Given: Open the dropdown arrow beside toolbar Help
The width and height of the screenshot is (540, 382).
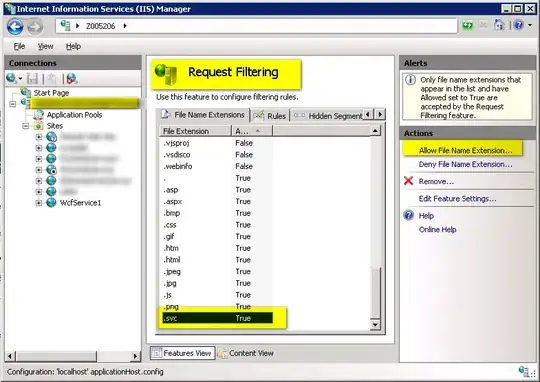Looking at the screenshot, I should (x=530, y=25).
